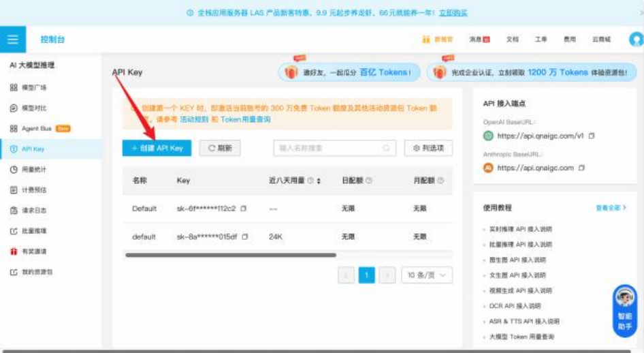Click help icon beside 近八天用量
The height and width of the screenshot is (353, 644).
[310, 181]
